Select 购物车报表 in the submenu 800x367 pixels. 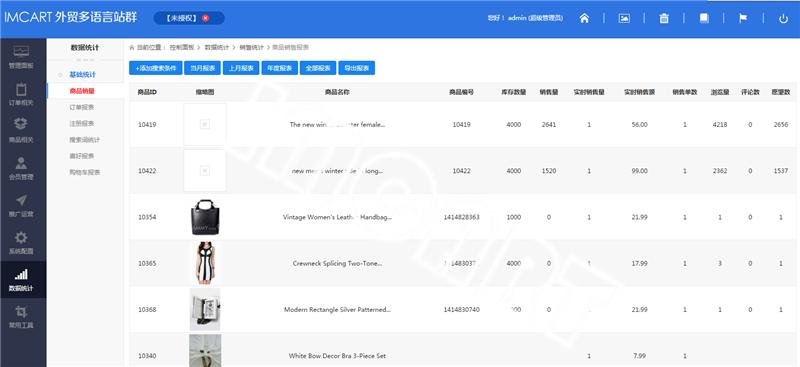coord(85,172)
